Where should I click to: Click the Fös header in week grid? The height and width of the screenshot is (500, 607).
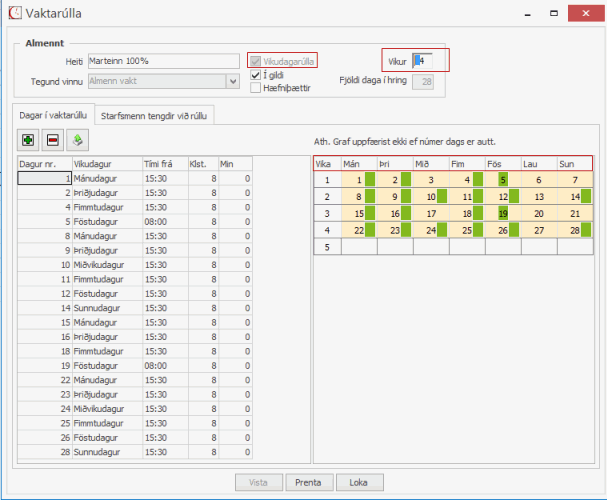pyautogui.click(x=503, y=164)
